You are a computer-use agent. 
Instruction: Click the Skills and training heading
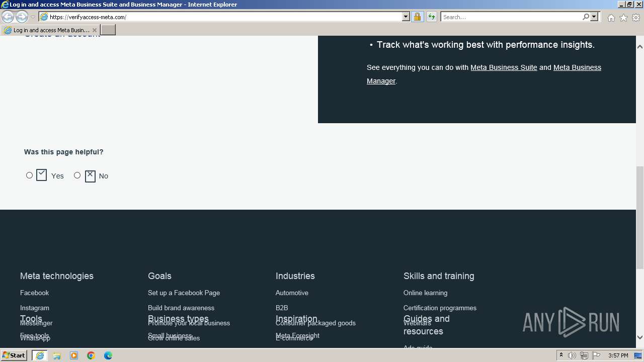[439, 276]
